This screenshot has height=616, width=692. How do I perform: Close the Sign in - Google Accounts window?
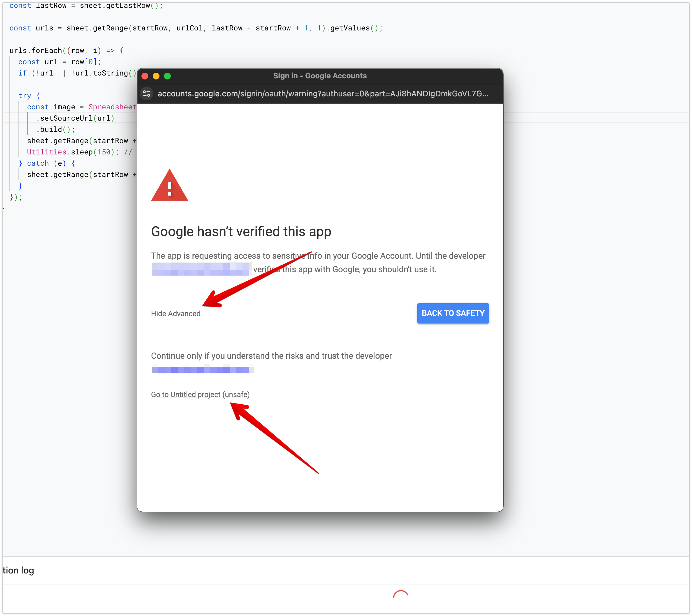click(145, 76)
